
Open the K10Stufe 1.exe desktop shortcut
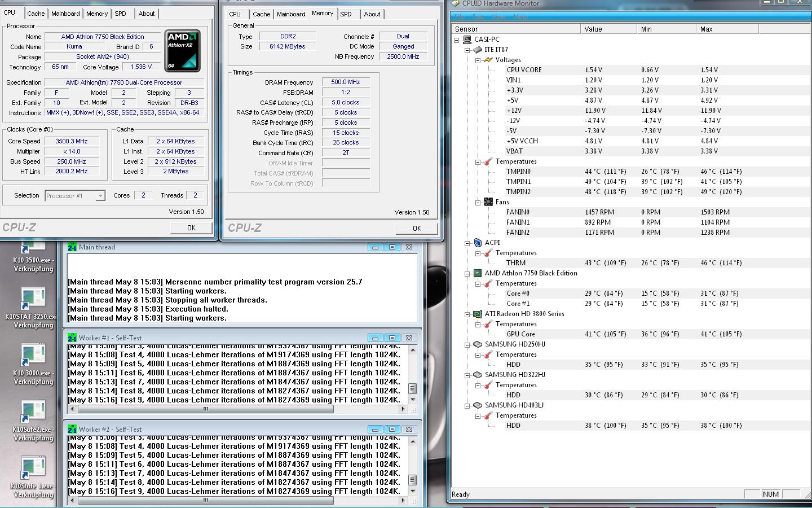(33, 478)
